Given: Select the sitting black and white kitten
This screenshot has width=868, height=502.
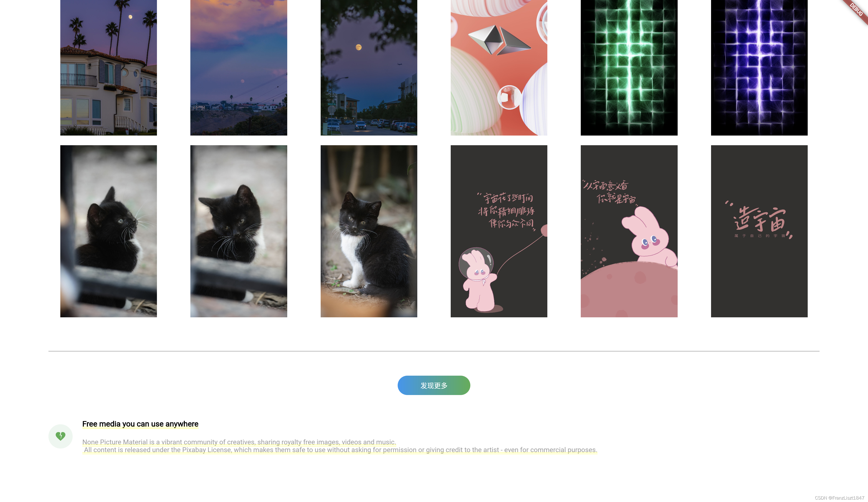Looking at the screenshot, I should click(x=369, y=231).
